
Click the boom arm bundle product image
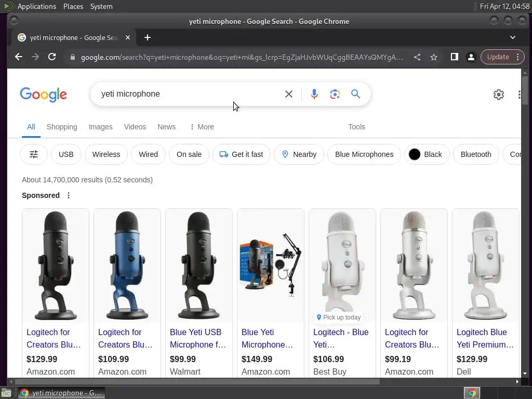[x=271, y=265]
